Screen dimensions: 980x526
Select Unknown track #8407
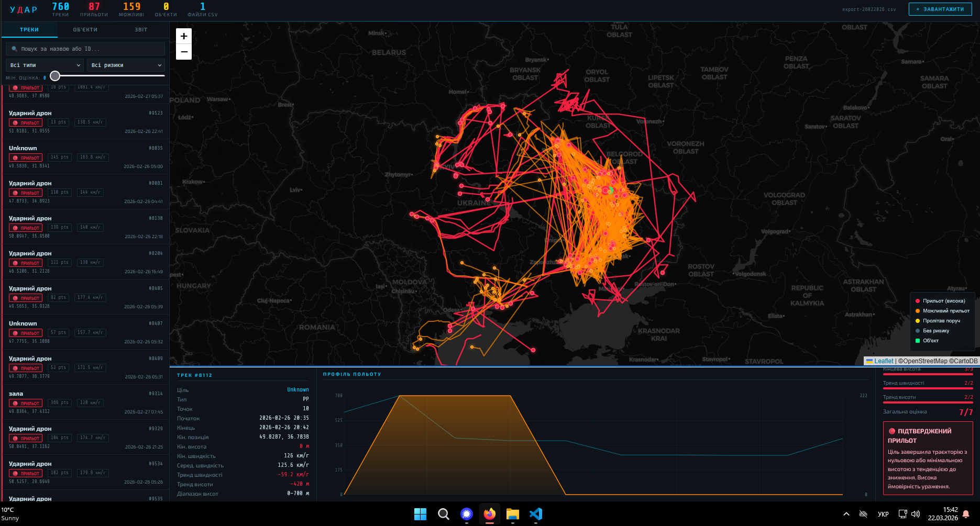coord(85,332)
